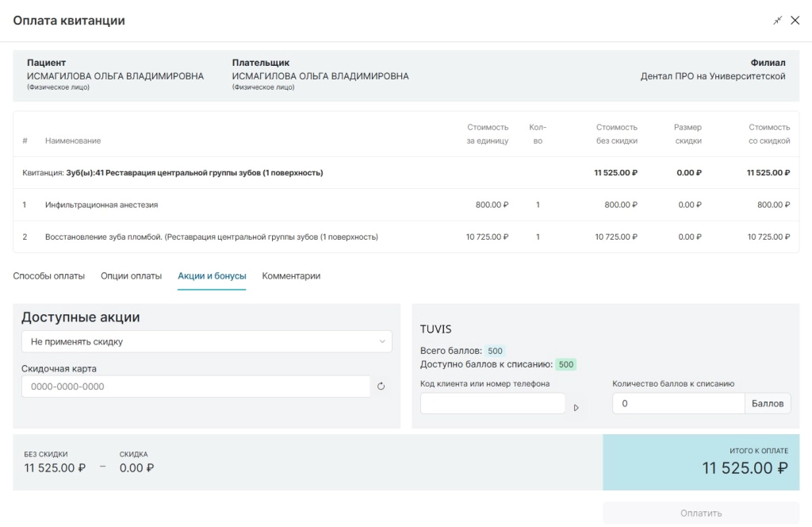Click the Скидочная карта number input
This screenshot has width=812, height=527.
tap(196, 387)
